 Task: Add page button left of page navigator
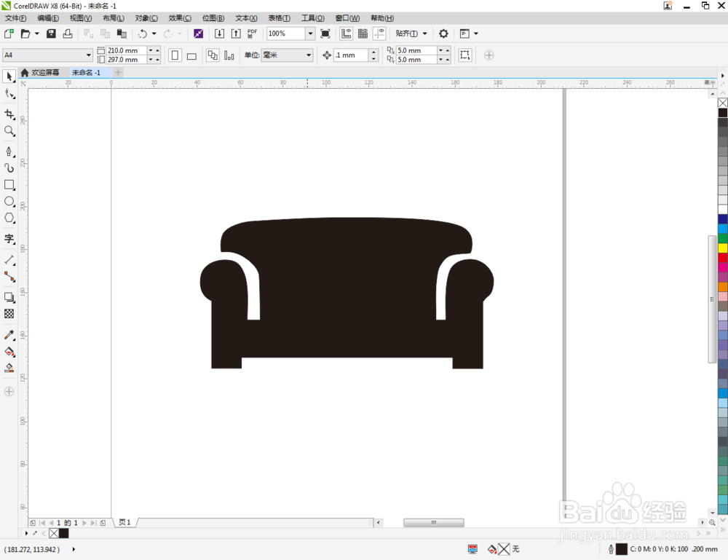(x=33, y=523)
